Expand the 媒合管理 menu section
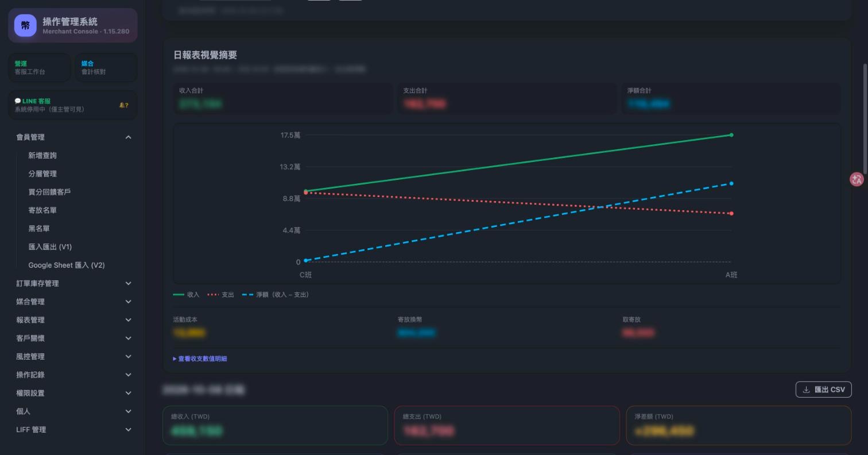 [x=73, y=302]
